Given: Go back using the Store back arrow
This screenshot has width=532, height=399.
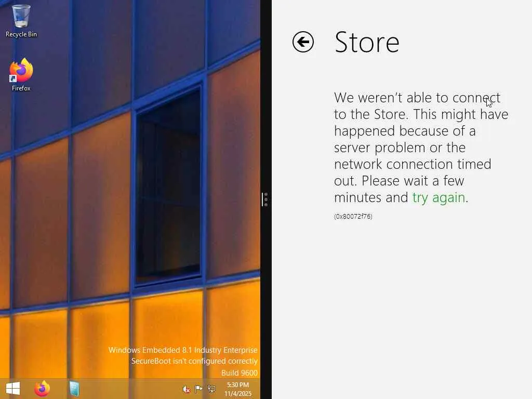Looking at the screenshot, I should pos(303,42).
